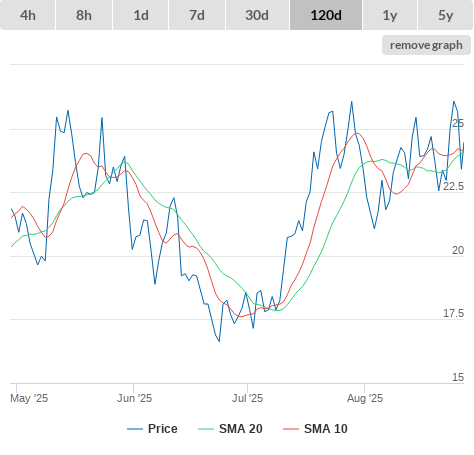The image size is (474, 455).
Task: Switch chart to 1y range
Action: [x=390, y=15]
